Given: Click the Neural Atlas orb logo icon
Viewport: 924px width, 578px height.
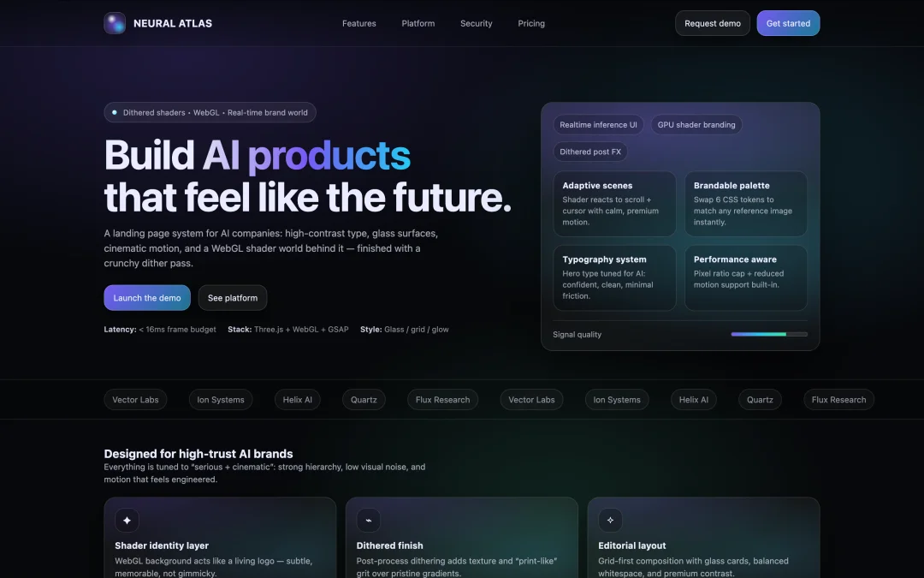Looking at the screenshot, I should click(115, 24).
